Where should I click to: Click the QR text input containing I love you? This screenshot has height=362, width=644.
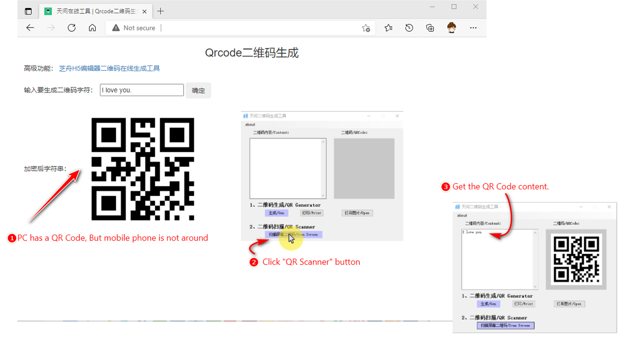point(141,90)
